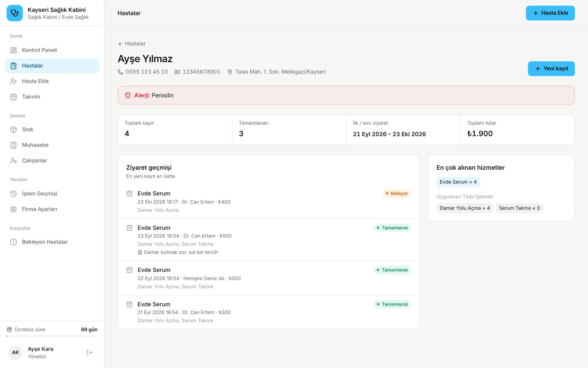Select Hastalar in the sidebar menu
Image resolution: width=588 pixels, height=368 pixels.
point(52,66)
